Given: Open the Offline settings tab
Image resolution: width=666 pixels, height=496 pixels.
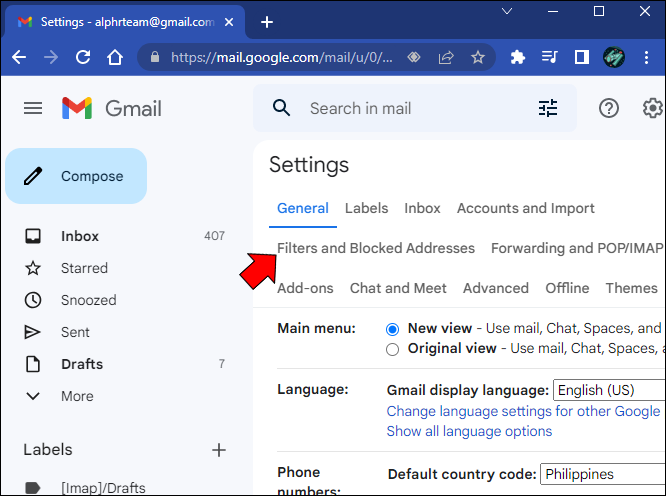Looking at the screenshot, I should (x=567, y=288).
